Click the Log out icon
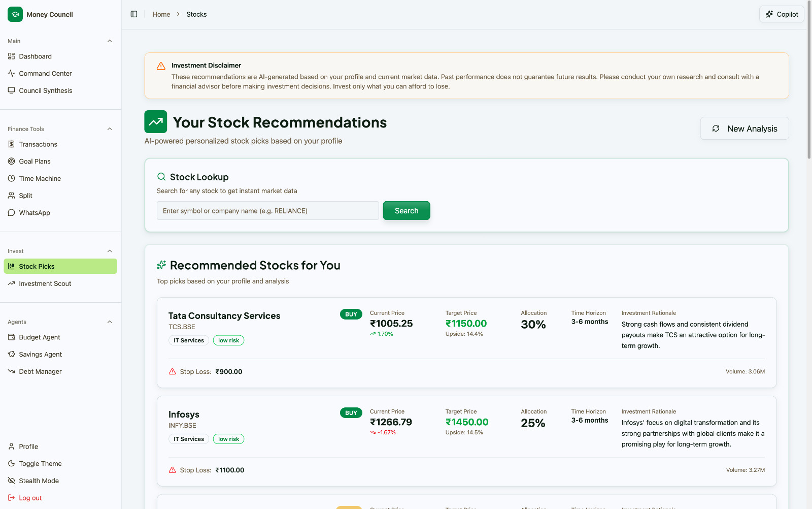812x509 pixels. (11, 498)
